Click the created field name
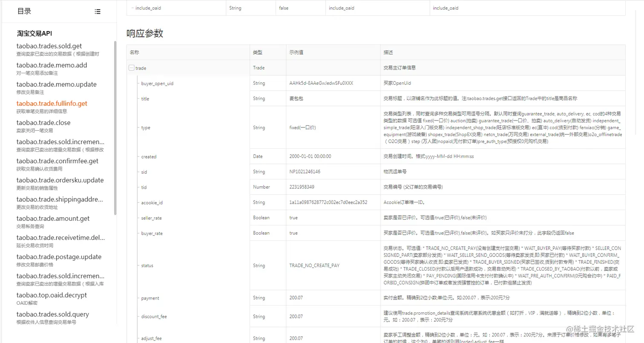Viewport: 644px width, 343px height. 149,157
